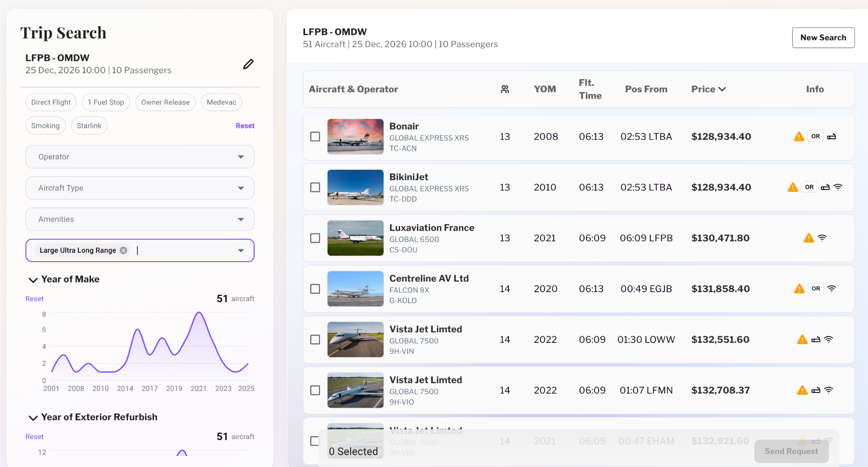Click the pencil edit trip icon
Viewport: 868px width, 467px height.
pyautogui.click(x=248, y=64)
